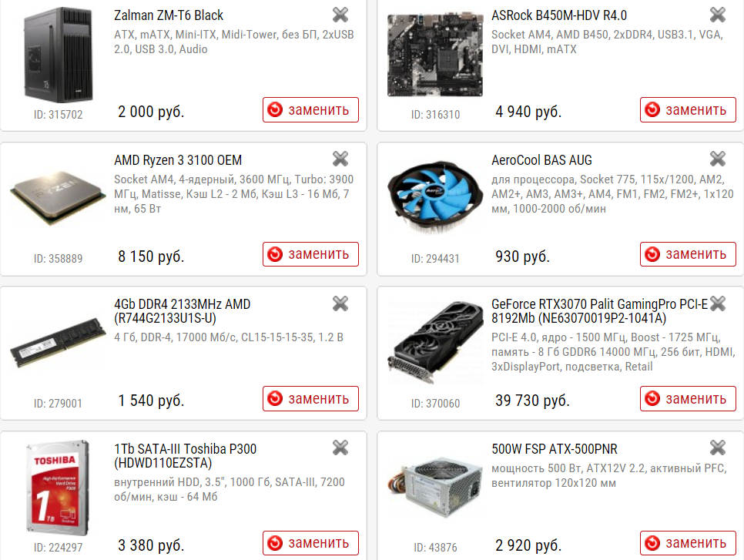
Task: View the Toshiba P300 drive product image
Action: pyautogui.click(x=58, y=488)
